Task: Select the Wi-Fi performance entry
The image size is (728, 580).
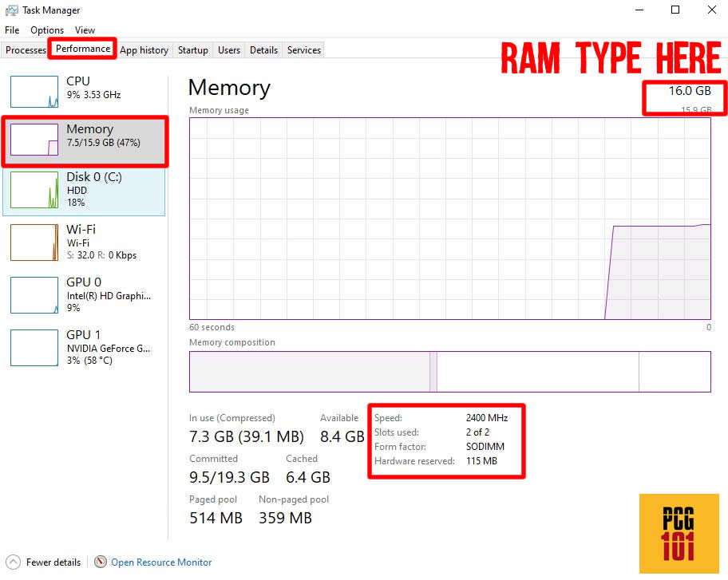Action: (x=84, y=243)
